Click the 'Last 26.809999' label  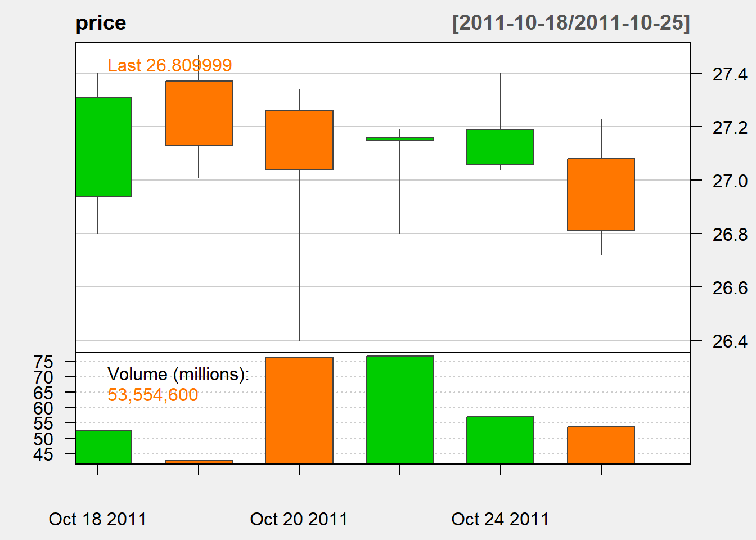click(x=170, y=65)
